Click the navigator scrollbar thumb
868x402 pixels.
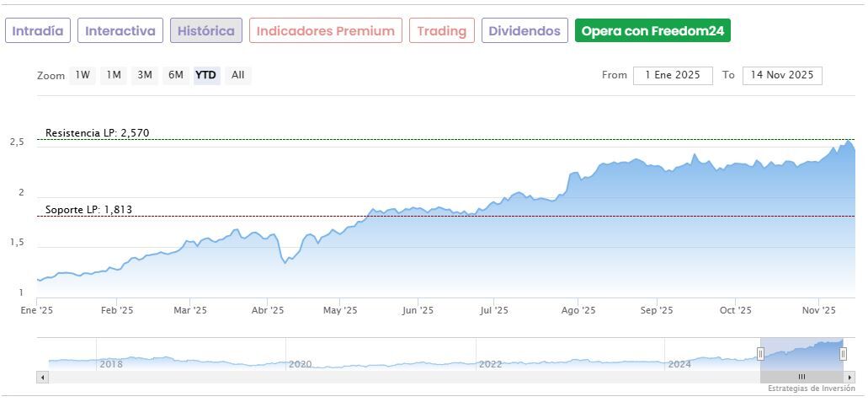(x=801, y=377)
